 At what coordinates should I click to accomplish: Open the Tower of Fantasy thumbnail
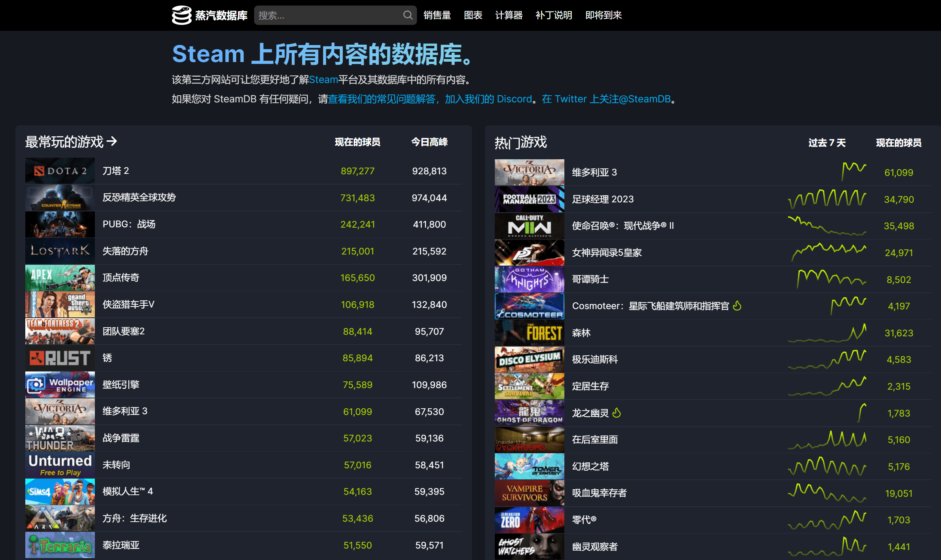pos(530,466)
